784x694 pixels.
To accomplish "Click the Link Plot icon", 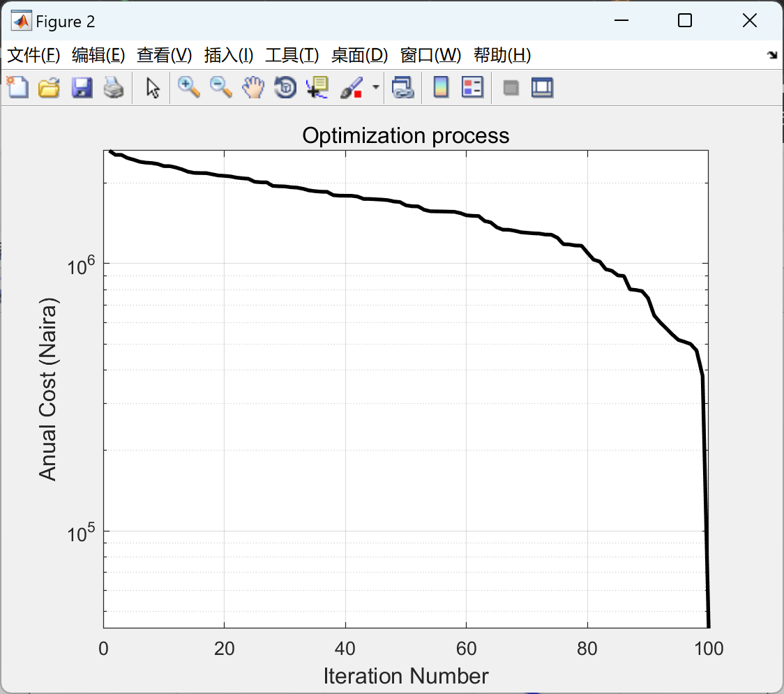I will pos(403,87).
